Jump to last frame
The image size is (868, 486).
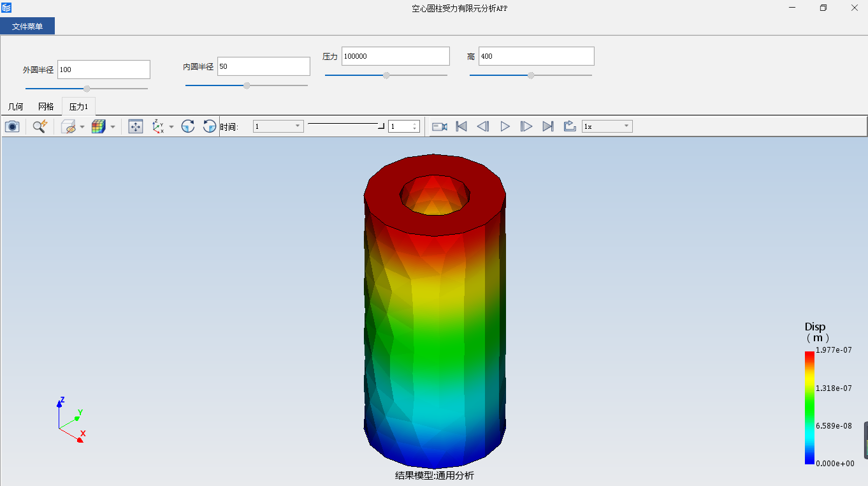tap(548, 126)
